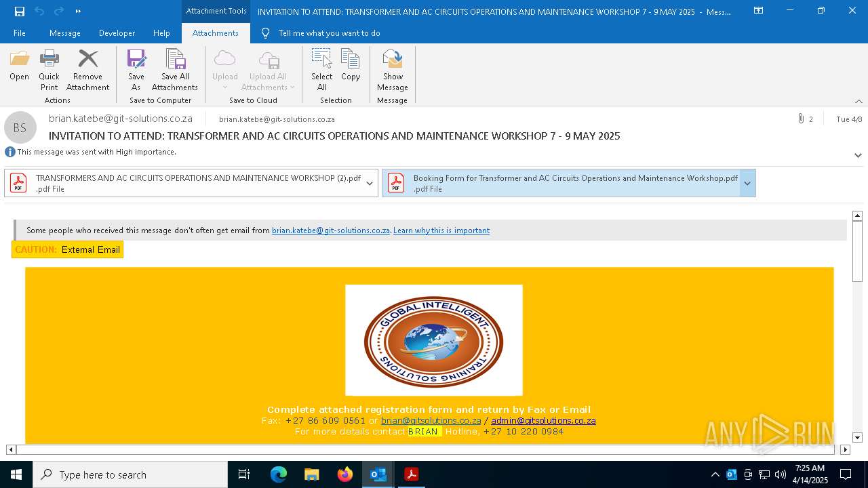Click Tell me what you want to do
Viewport: 868px width, 488px height.
(x=329, y=33)
